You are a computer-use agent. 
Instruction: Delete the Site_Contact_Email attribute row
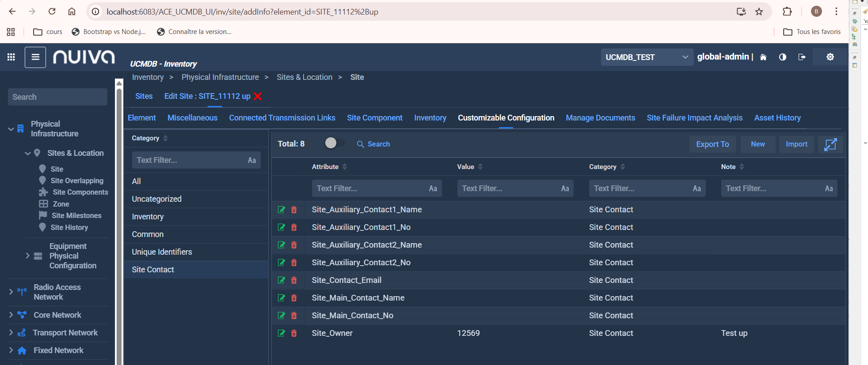tap(294, 280)
